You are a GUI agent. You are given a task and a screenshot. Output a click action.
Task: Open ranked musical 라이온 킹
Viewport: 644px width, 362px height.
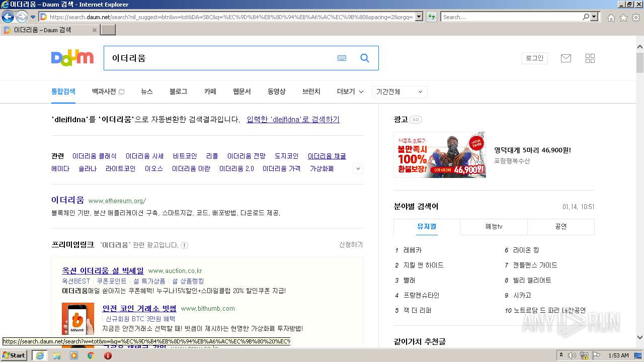pos(526,250)
